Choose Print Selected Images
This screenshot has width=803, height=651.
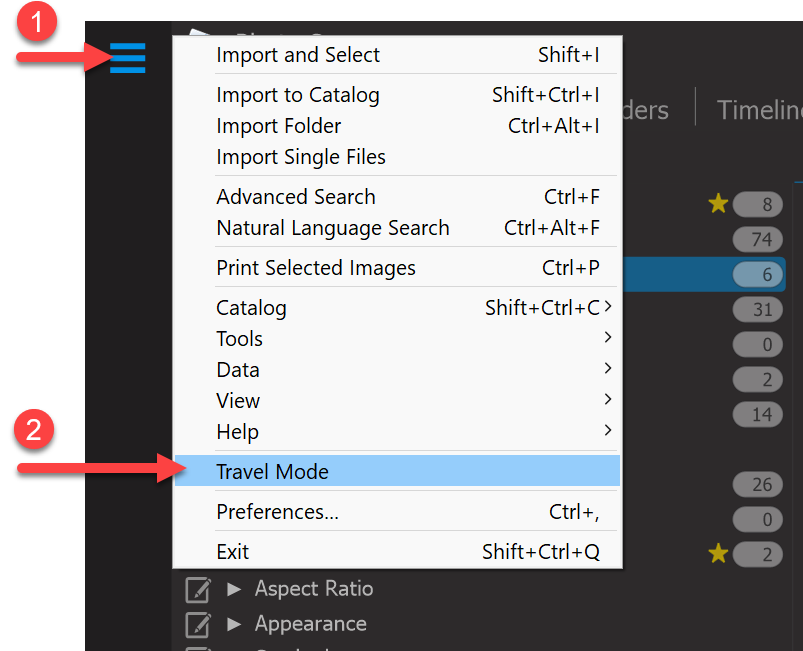pos(397,268)
